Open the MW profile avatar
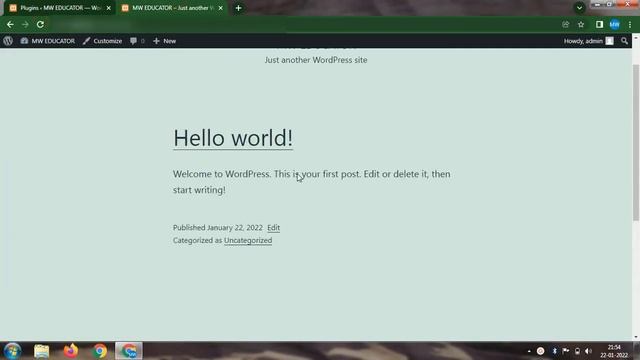The image size is (640, 360). 615,24
